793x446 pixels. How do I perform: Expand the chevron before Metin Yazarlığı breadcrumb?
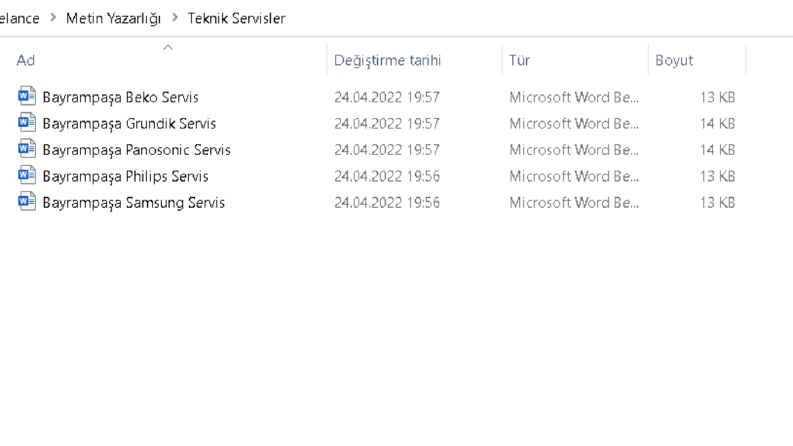click(x=53, y=18)
